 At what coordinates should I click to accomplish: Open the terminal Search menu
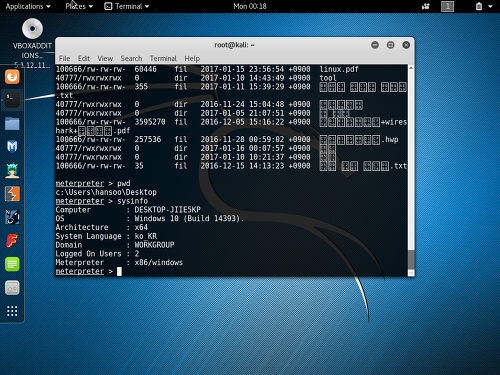(x=131, y=58)
